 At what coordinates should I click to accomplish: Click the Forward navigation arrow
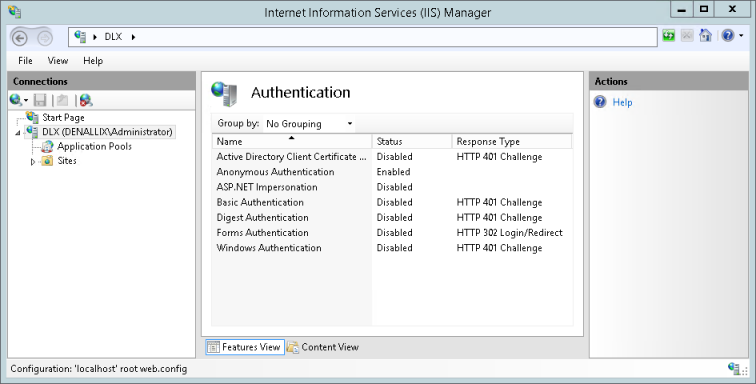click(45, 38)
